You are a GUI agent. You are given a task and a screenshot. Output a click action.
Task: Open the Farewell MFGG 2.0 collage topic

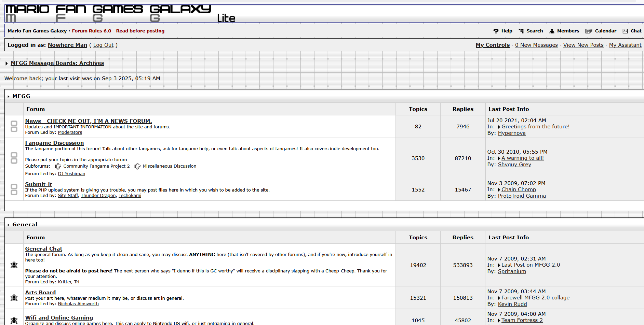point(535,298)
